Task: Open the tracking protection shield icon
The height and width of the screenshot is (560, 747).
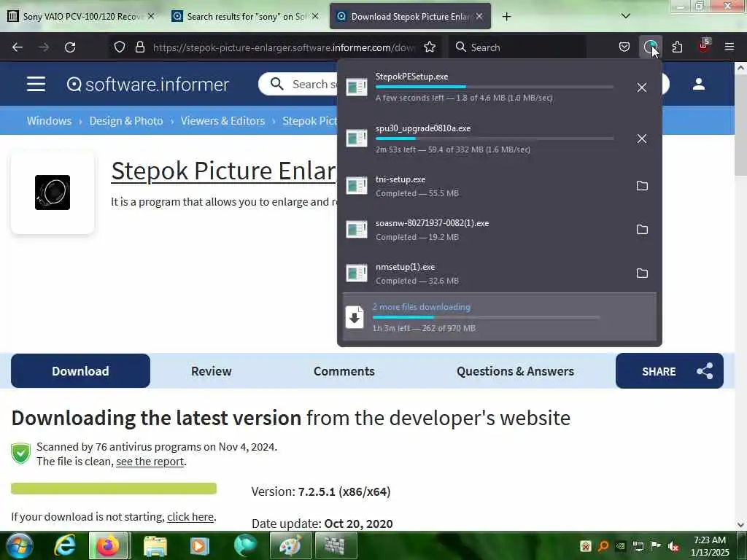Action: 120,47
